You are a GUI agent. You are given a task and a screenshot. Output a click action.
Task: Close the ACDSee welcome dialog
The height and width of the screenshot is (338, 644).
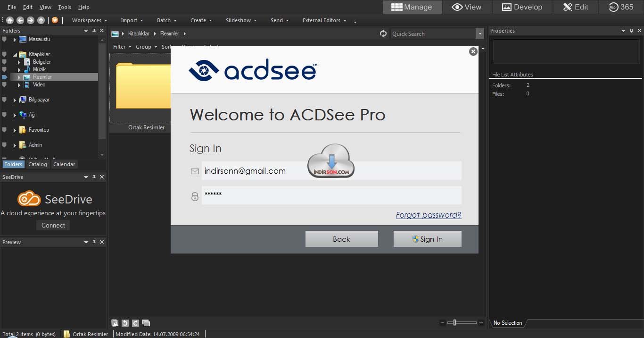click(x=473, y=51)
